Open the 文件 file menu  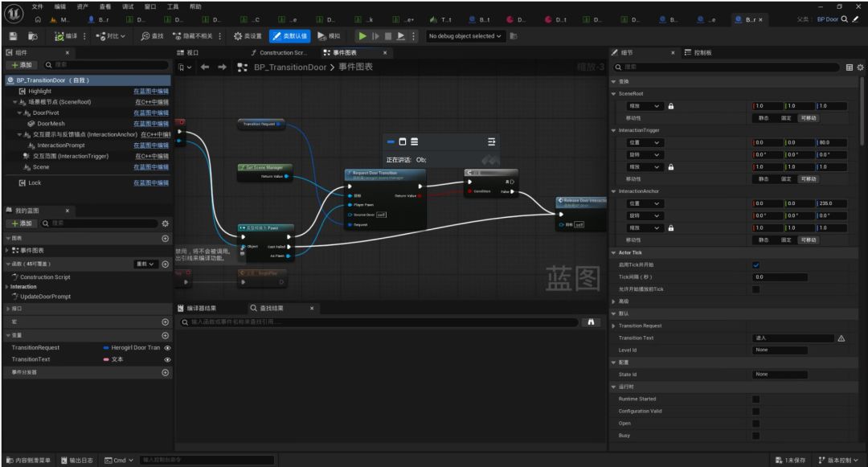tap(37, 6)
